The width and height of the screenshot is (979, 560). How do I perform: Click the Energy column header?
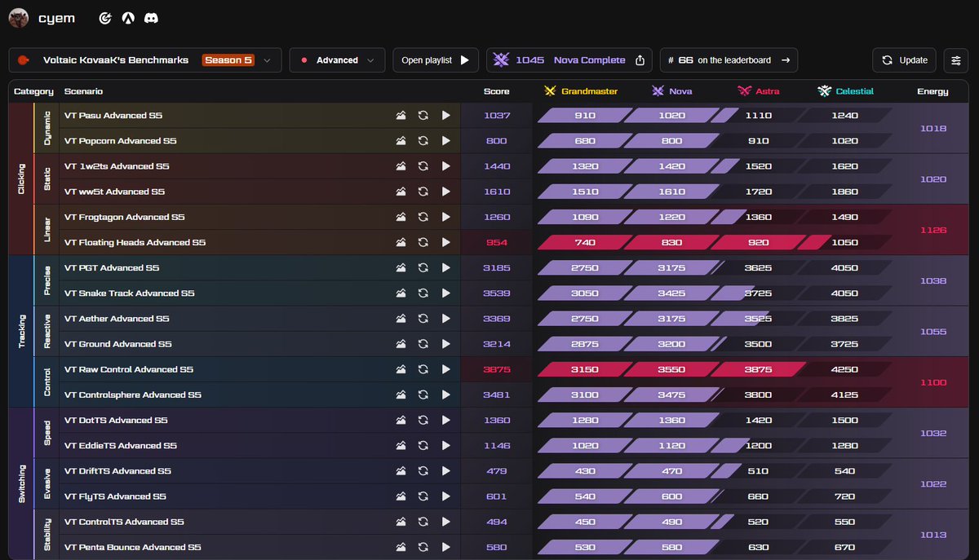(932, 91)
